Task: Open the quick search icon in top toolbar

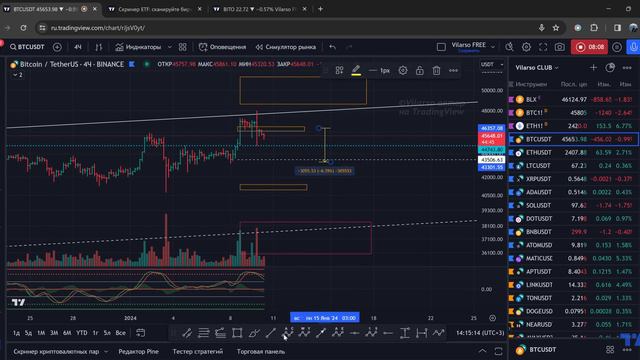Action: [x=509, y=47]
